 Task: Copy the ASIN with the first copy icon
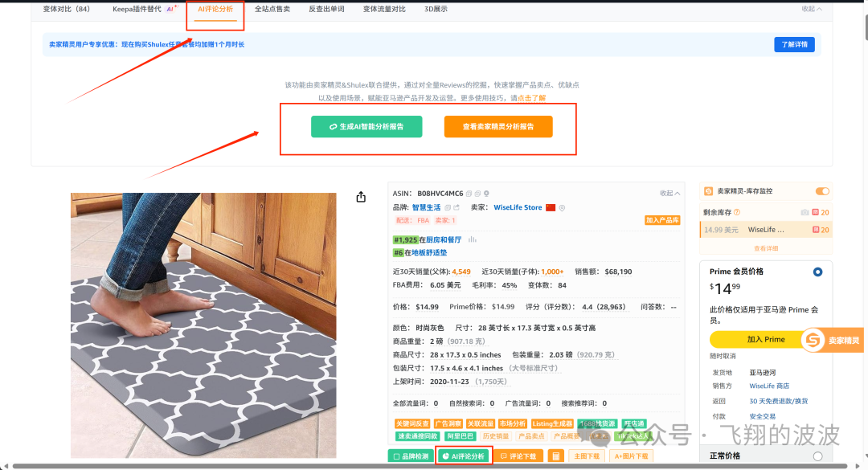point(469,194)
